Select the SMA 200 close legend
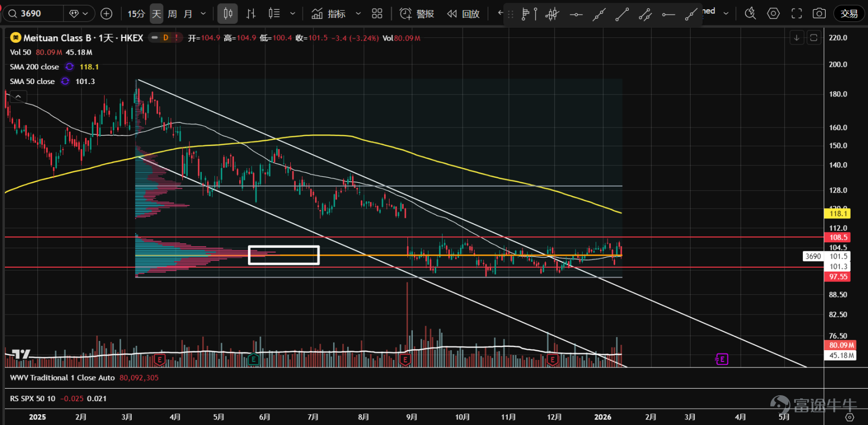 pos(34,67)
